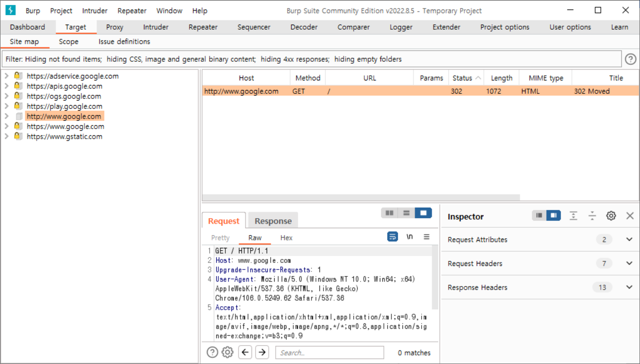Go to previous search match arrow

tap(245, 352)
